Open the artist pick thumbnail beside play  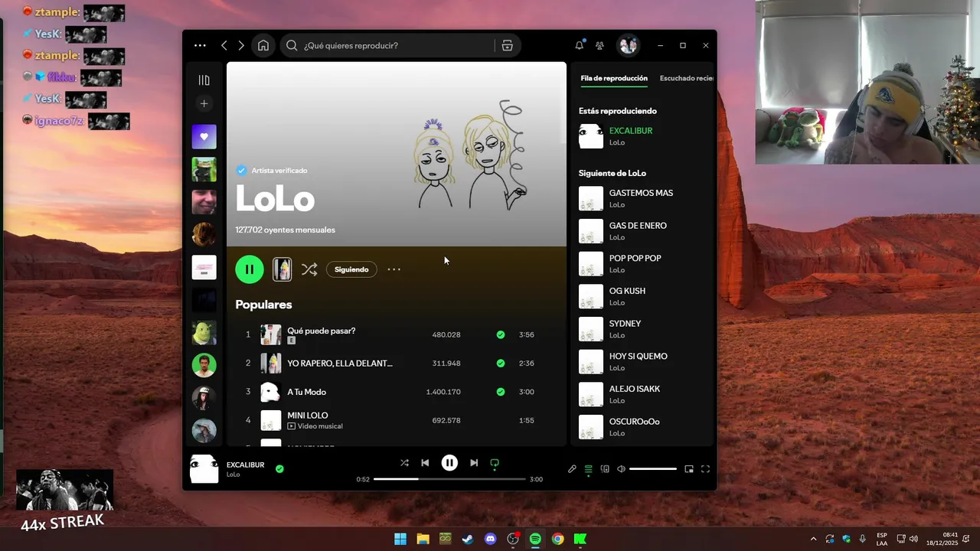coord(282,269)
